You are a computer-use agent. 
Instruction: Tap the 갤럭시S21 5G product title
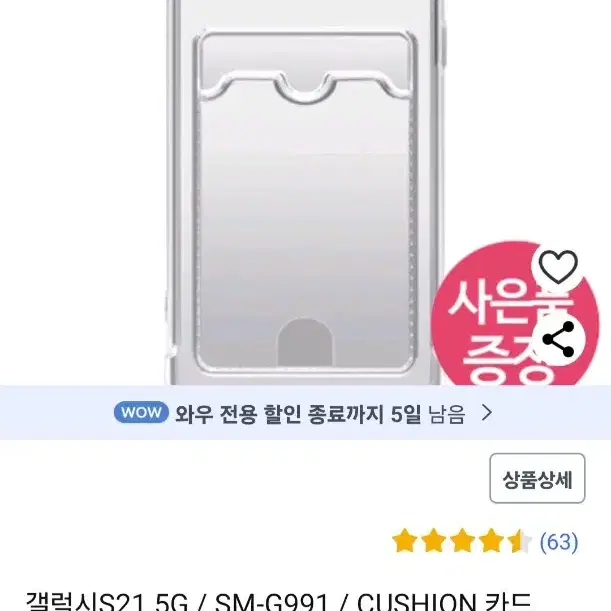pos(107,603)
